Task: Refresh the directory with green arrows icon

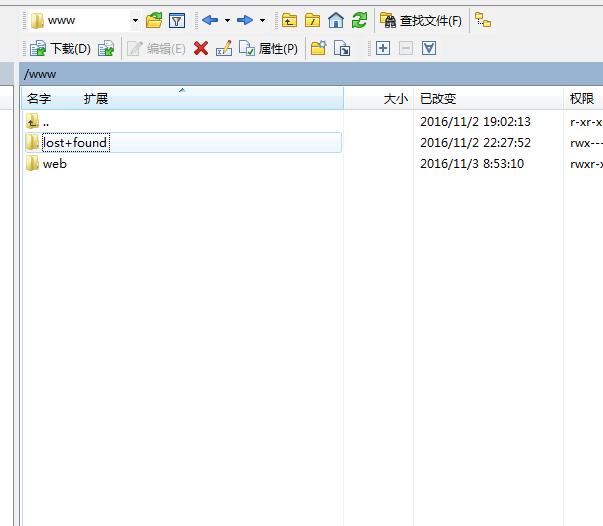Action: pyautogui.click(x=359, y=20)
